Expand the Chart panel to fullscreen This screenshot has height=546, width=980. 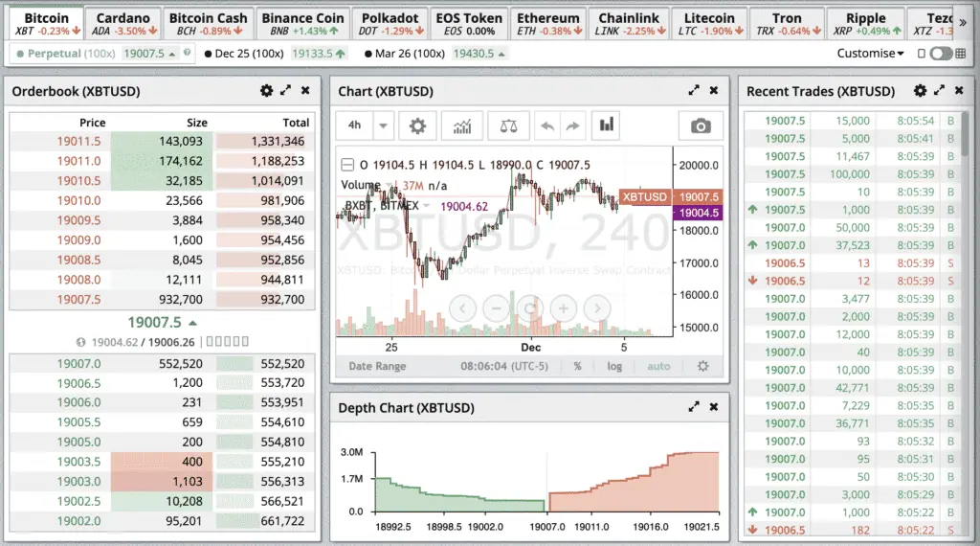click(694, 90)
